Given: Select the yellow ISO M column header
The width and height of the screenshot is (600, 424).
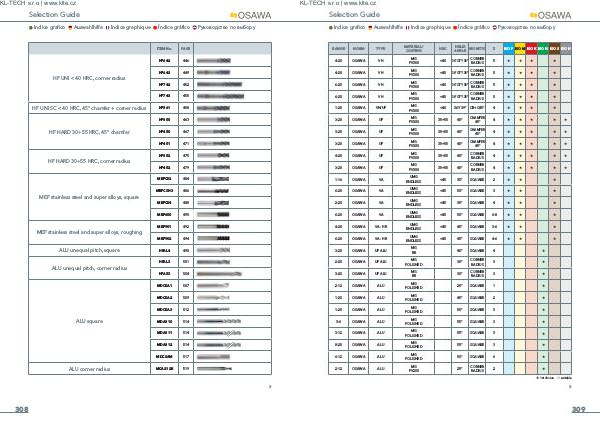Looking at the screenshot, I should point(519,48).
